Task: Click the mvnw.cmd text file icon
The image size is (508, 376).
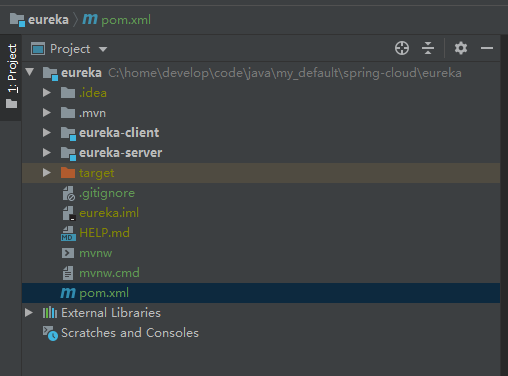Action: pyautogui.click(x=68, y=273)
